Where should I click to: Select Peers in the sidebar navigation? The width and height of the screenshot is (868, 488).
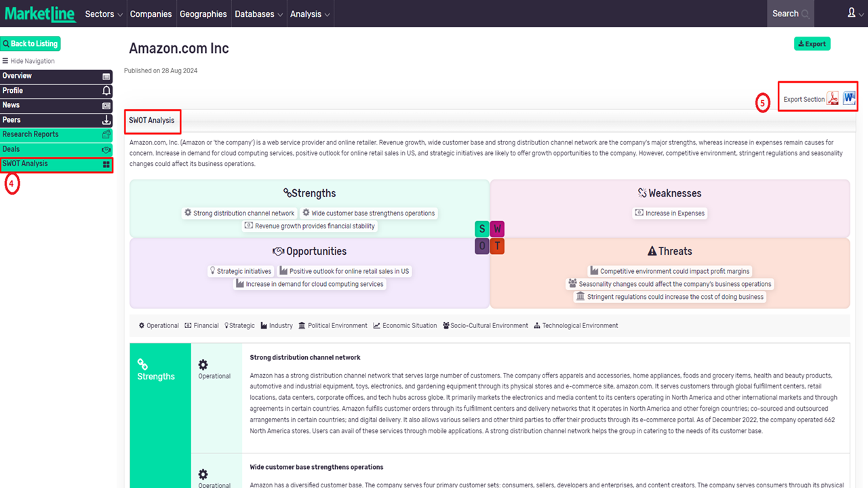tap(56, 120)
